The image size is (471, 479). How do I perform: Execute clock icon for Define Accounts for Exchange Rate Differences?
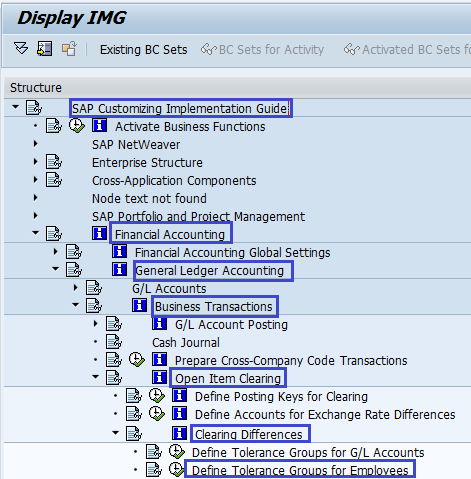coord(157,414)
